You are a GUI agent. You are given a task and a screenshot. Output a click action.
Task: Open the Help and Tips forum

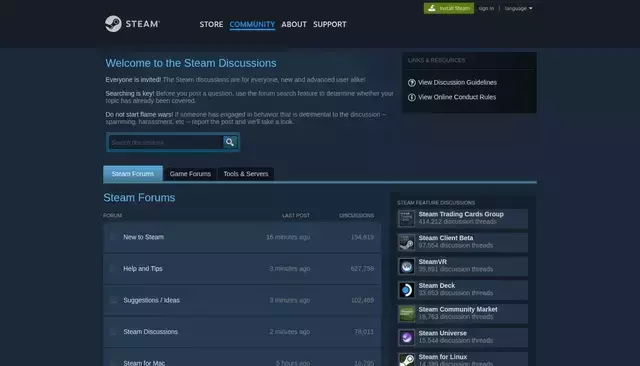(x=143, y=268)
